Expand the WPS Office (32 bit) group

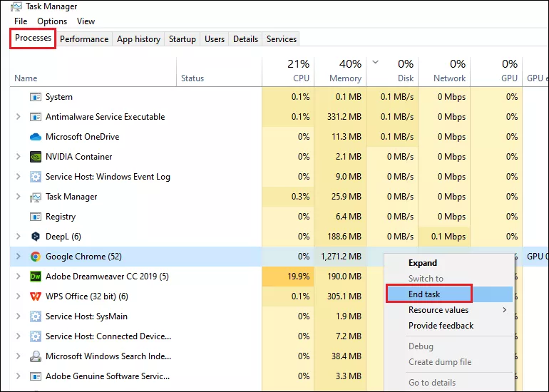pos(19,296)
